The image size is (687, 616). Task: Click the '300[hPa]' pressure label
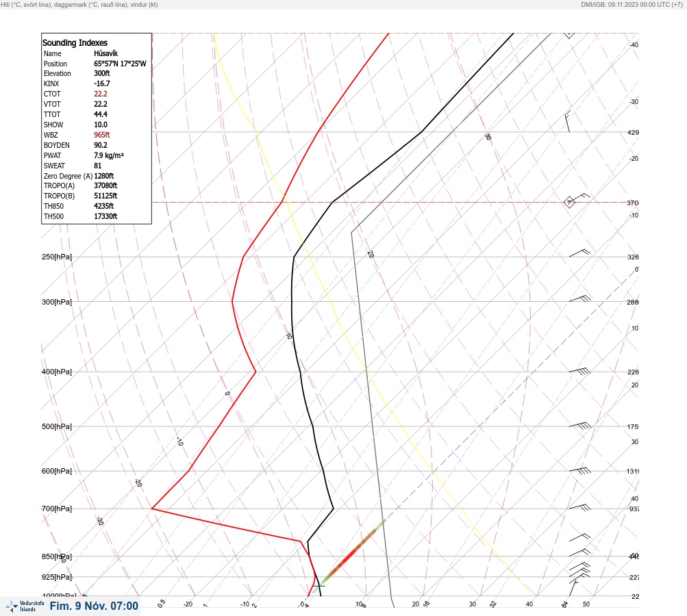click(x=57, y=302)
